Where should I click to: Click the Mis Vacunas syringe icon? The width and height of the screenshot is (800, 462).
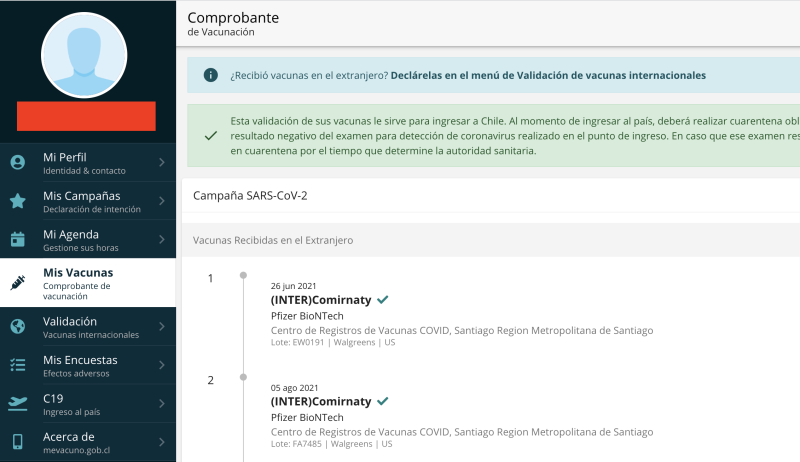pos(18,283)
